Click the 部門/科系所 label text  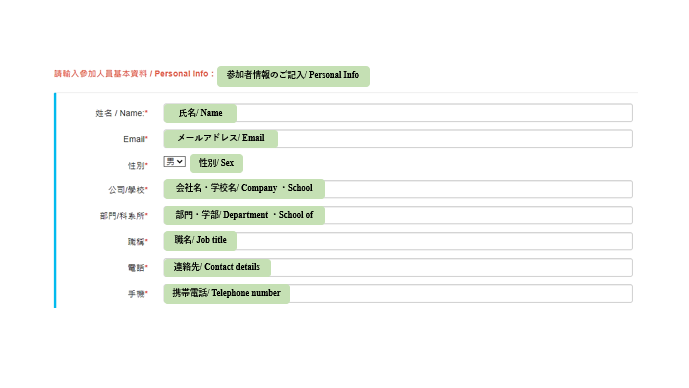coord(123,216)
